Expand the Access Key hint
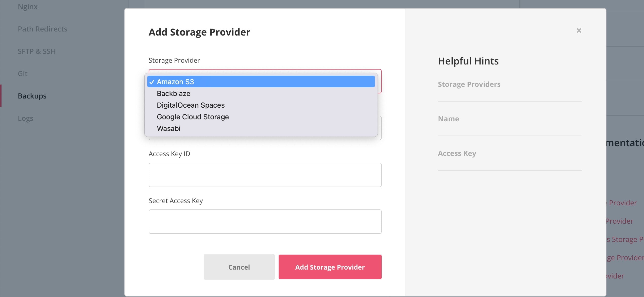The image size is (644, 297). click(x=457, y=153)
